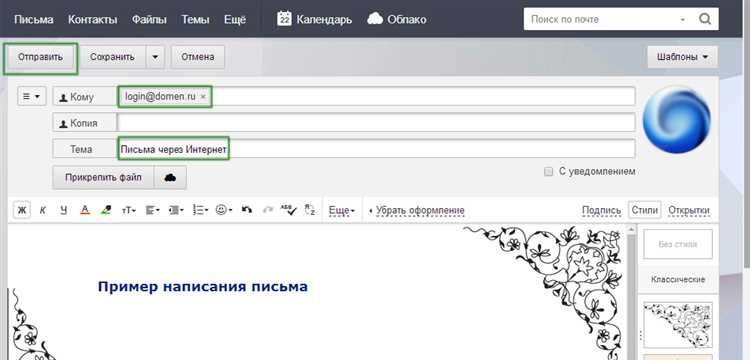Click the redo arrow icon
This screenshot has width=750, height=360.
click(x=268, y=210)
